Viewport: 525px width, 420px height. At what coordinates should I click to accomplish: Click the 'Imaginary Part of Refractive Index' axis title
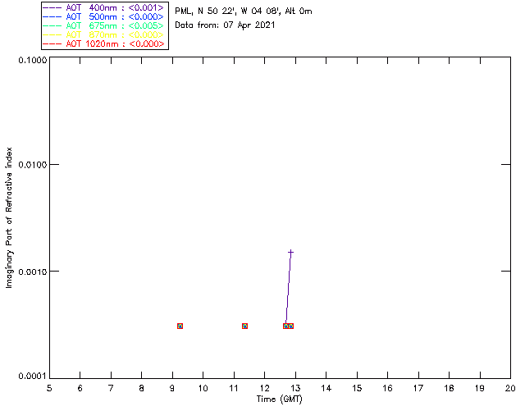click(9, 217)
